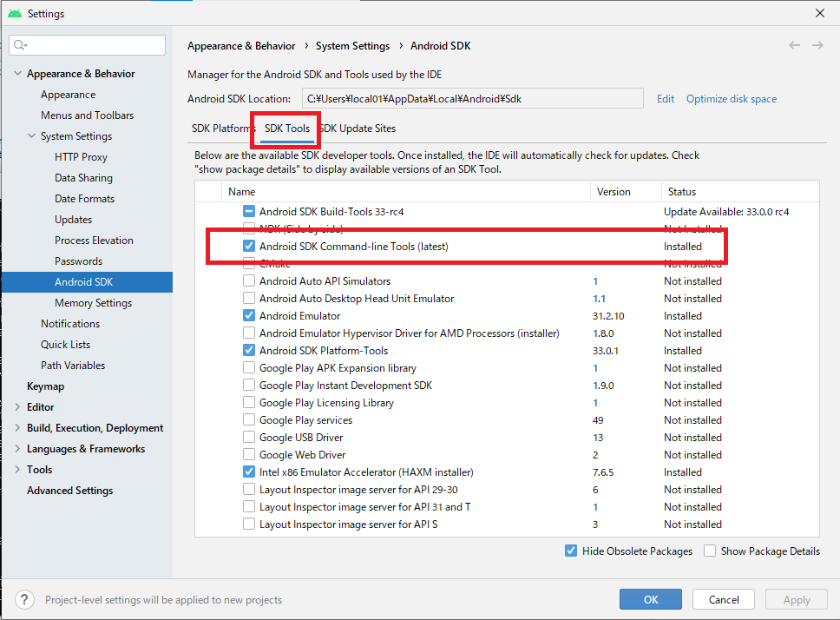This screenshot has width=840, height=620.
Task: Click the Android SDK Location path field
Action: coord(472,99)
